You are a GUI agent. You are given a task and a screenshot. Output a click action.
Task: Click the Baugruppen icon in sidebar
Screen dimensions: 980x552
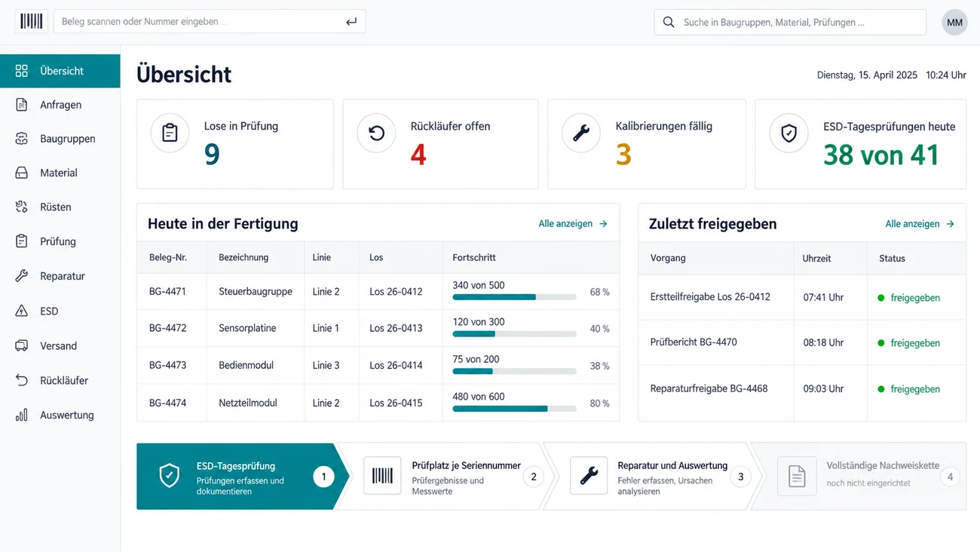(x=22, y=139)
